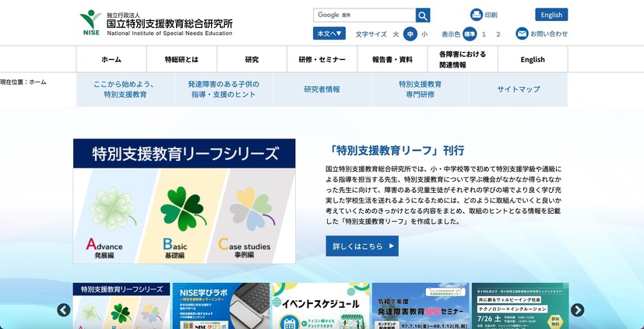
Task: Click the printer icon
Action: [x=477, y=15]
